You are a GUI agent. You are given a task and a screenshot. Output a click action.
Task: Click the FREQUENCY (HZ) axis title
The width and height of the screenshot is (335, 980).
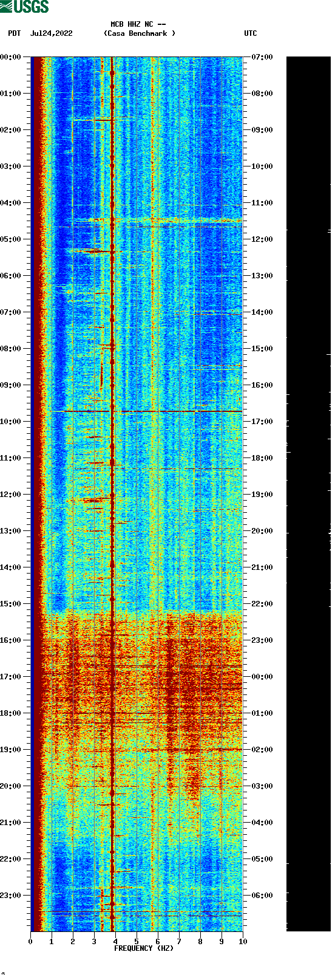point(144,948)
